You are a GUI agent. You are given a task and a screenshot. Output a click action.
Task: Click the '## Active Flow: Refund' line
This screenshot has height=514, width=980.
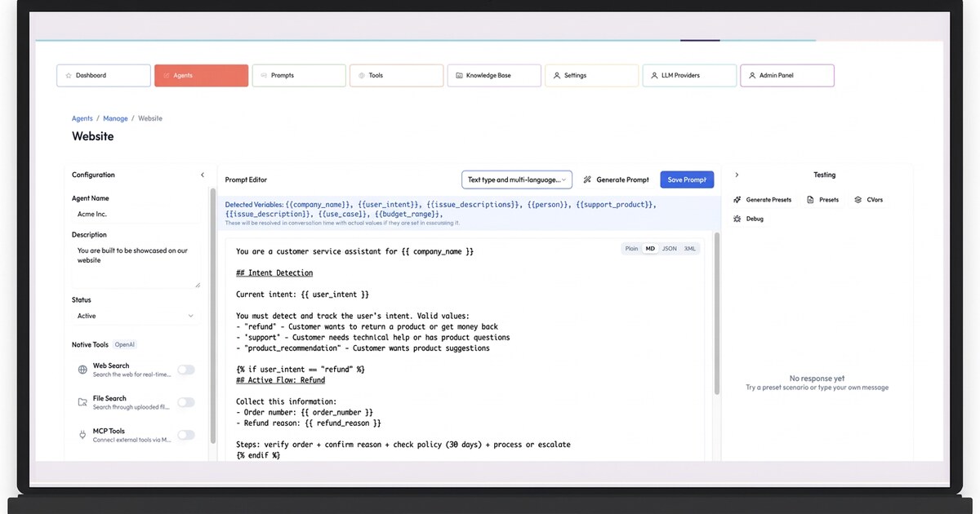(x=280, y=380)
